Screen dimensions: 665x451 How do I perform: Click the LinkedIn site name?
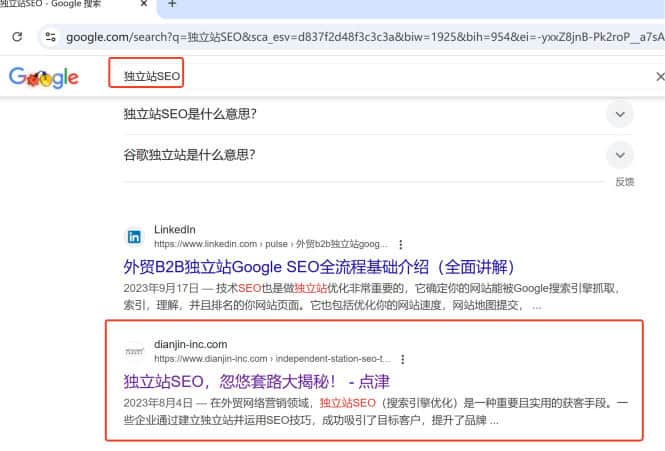pos(175,230)
